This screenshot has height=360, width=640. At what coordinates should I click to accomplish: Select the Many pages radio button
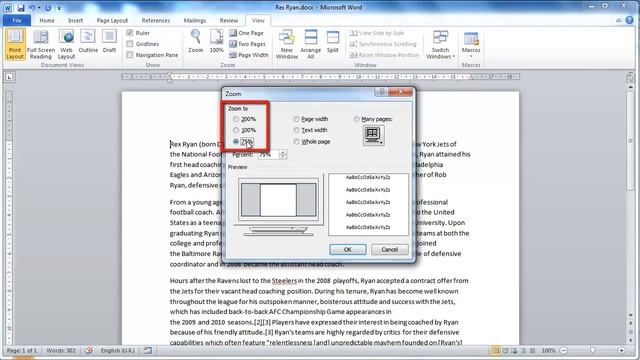356,119
